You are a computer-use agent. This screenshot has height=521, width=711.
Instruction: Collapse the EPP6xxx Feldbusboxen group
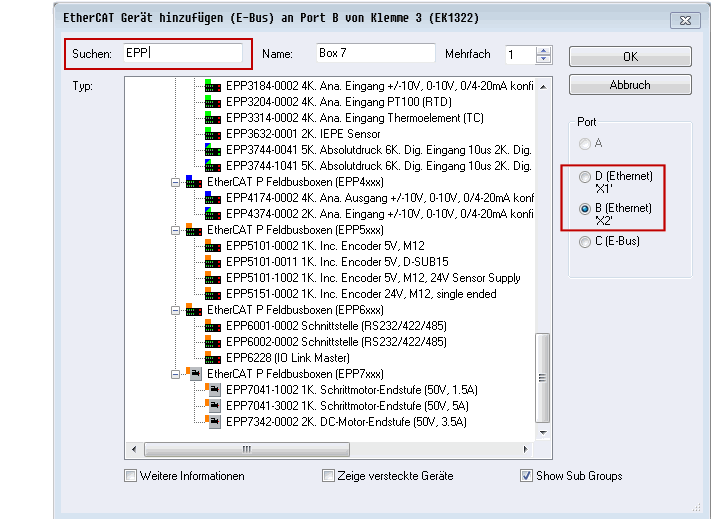(175, 310)
